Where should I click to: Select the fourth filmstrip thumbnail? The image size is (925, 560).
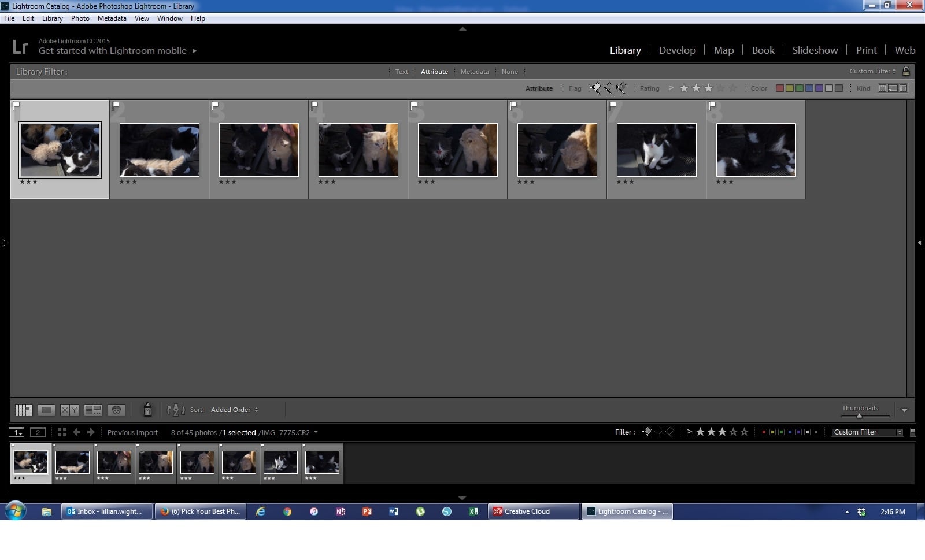[156, 462]
